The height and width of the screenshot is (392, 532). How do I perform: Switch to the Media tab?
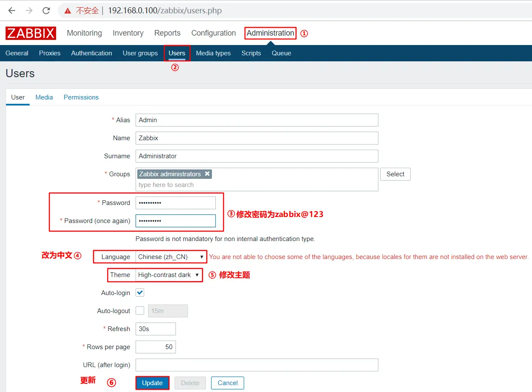[44, 97]
